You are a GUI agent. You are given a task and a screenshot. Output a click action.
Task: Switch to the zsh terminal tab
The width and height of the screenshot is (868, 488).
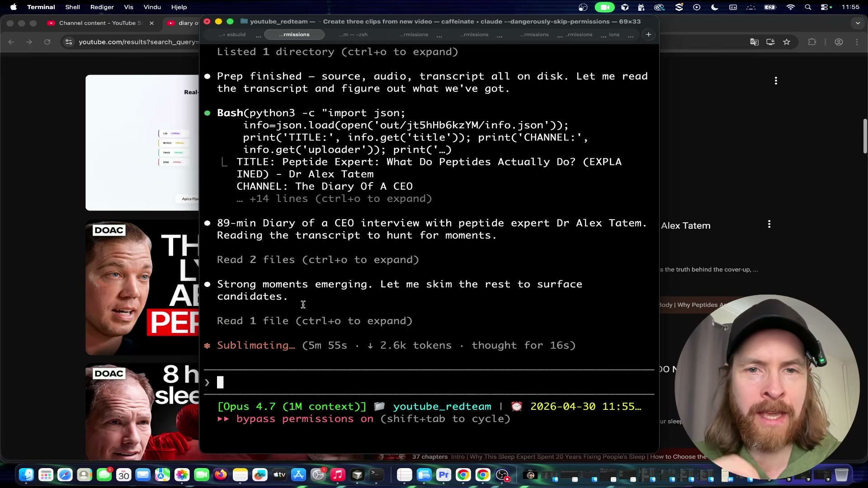[354, 35]
